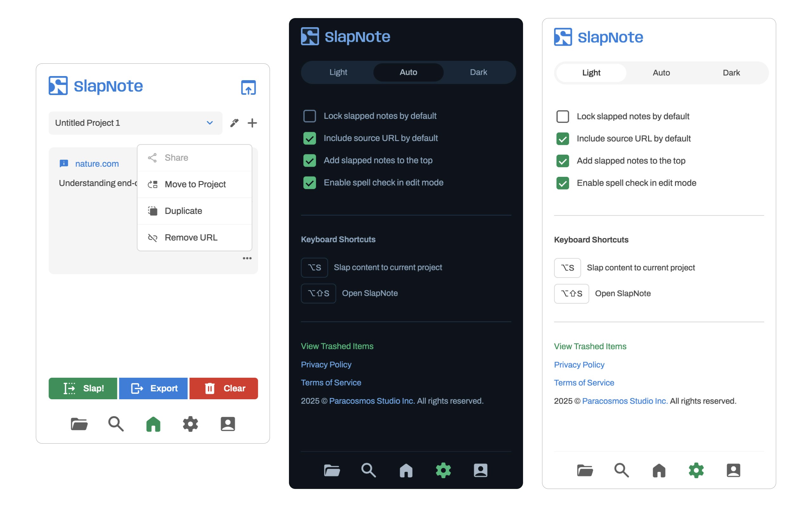Uncheck "Include source URL by default"

[309, 138]
